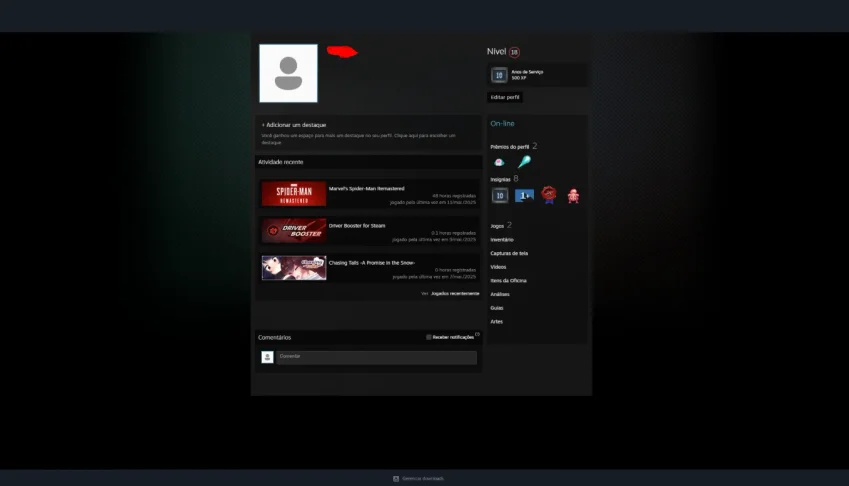Open Prêmios do perfil heading link

click(x=510, y=147)
